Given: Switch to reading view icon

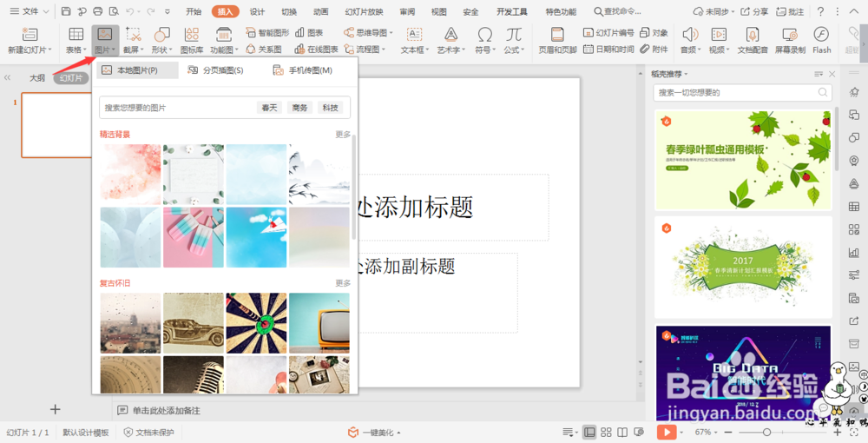Looking at the screenshot, I should tap(622, 432).
